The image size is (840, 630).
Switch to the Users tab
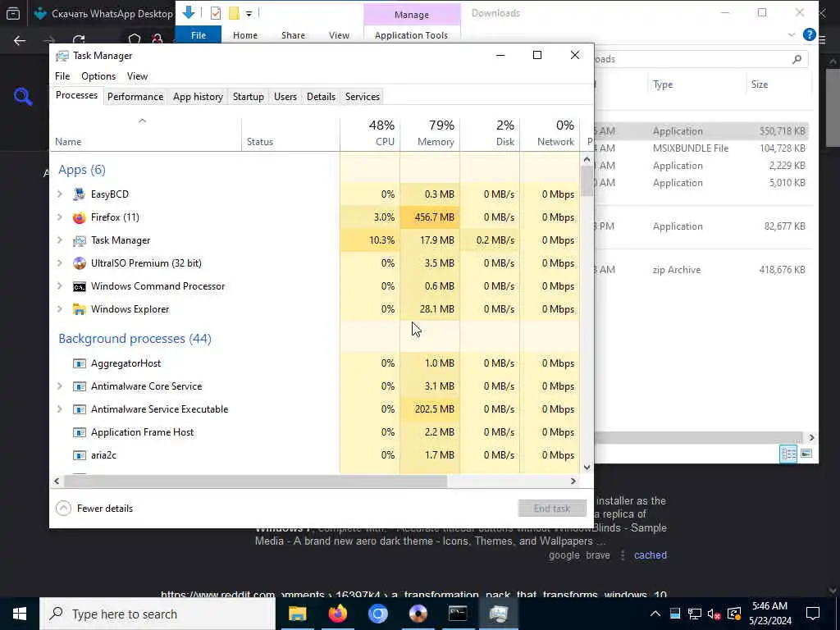coord(285,97)
